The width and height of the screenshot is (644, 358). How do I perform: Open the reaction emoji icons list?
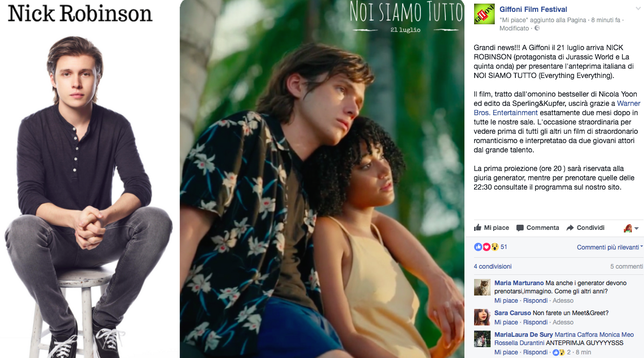(486, 247)
